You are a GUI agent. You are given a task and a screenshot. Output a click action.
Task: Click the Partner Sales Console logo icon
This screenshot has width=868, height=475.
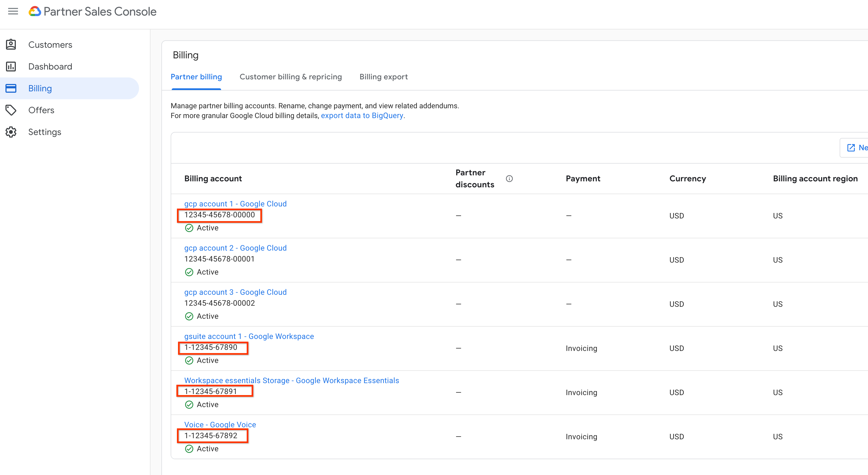(37, 11)
